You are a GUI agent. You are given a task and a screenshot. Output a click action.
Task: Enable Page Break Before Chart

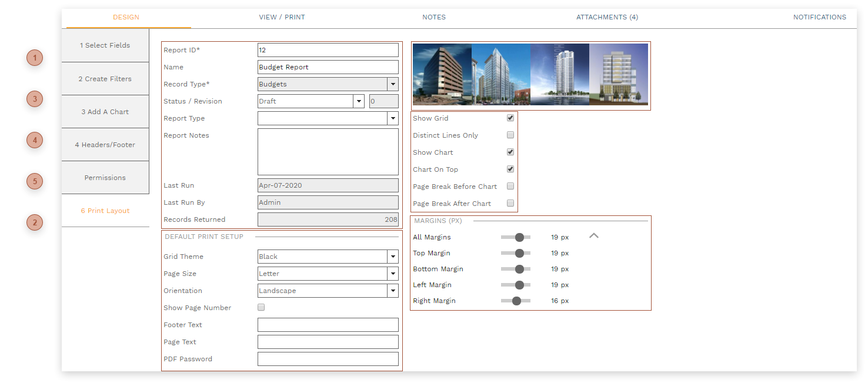[x=510, y=187]
